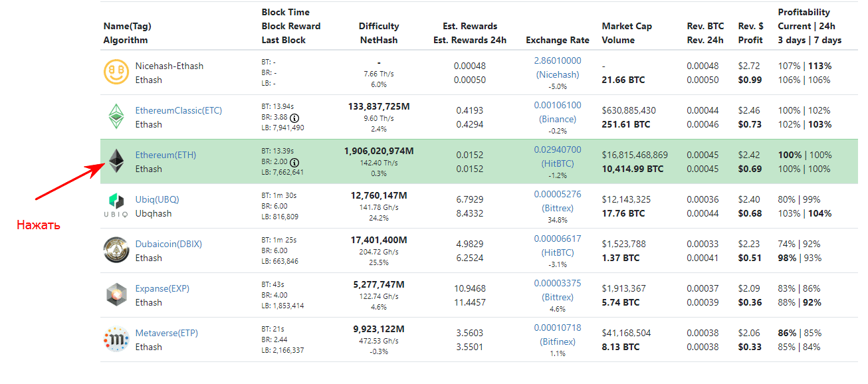Click Expanse difficulty value 5,277,747M
Image resolution: width=868 pixels, height=384 pixels.
[x=379, y=284]
